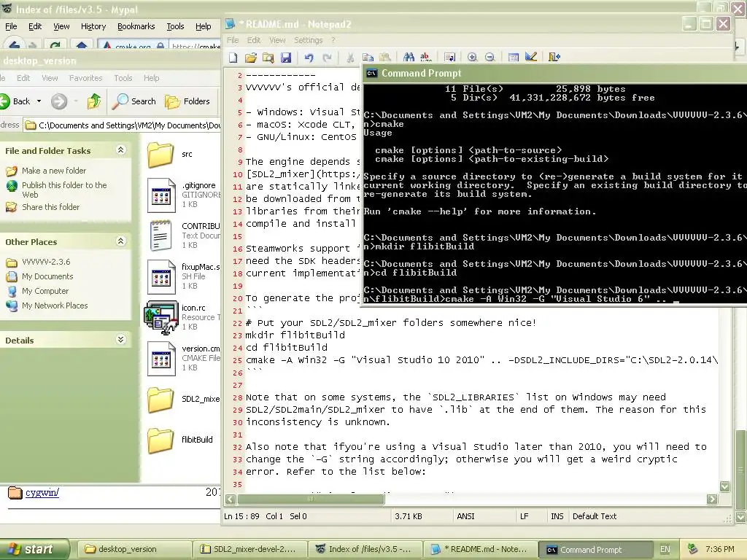747x560 pixels.
Task: Select the src folder icon
Action: pos(160,155)
